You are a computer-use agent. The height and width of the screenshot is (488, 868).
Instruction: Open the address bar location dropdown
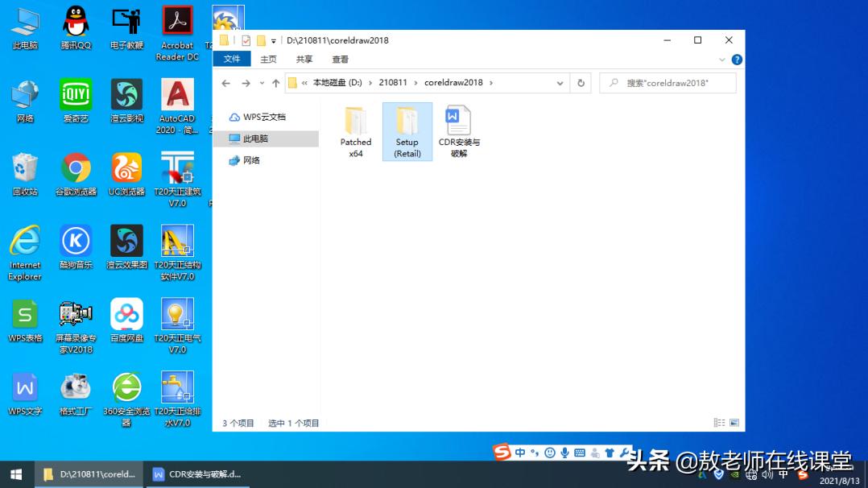(x=560, y=82)
